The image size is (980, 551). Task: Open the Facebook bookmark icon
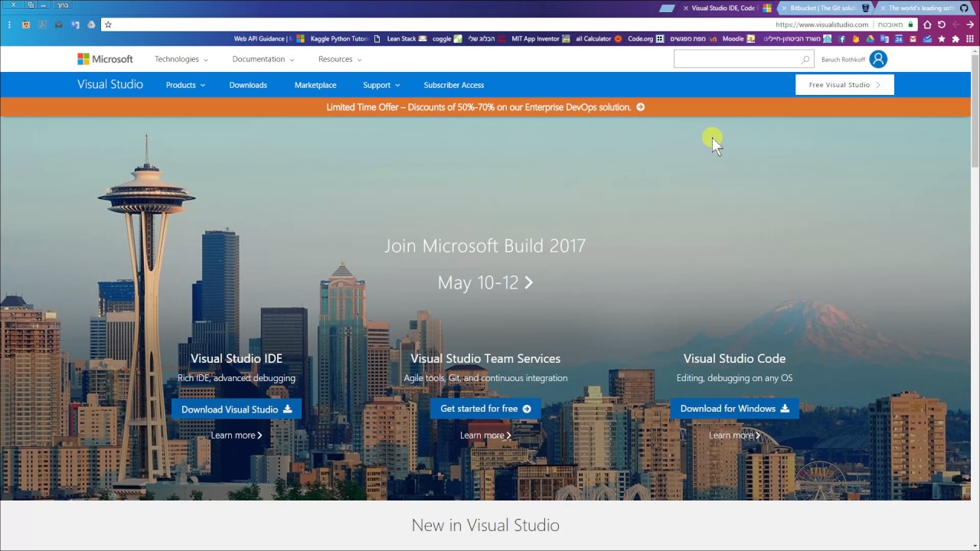pos(842,39)
